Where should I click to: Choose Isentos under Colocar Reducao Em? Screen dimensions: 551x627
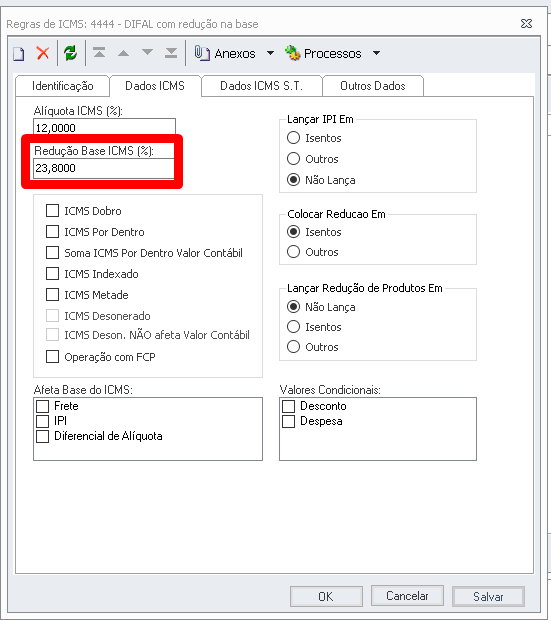click(293, 232)
